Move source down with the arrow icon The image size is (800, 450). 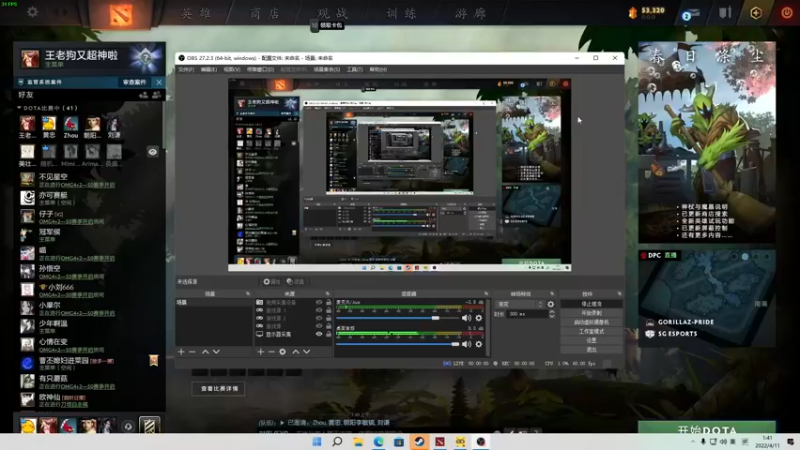point(307,352)
